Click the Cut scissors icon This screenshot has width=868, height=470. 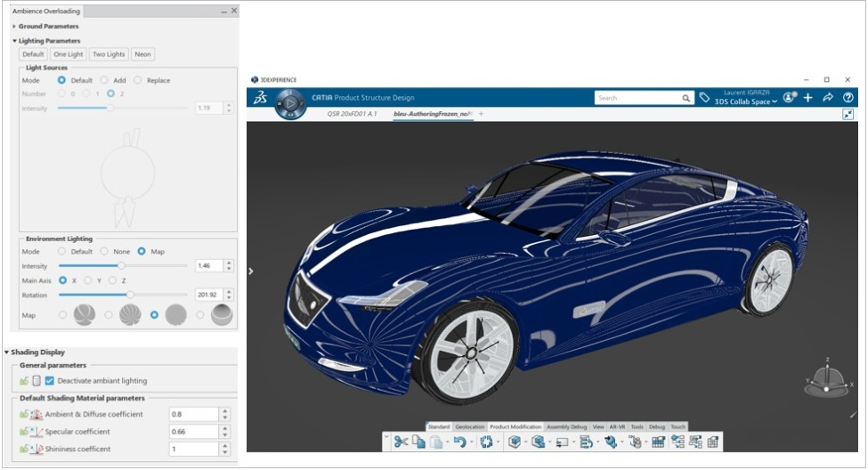401,442
